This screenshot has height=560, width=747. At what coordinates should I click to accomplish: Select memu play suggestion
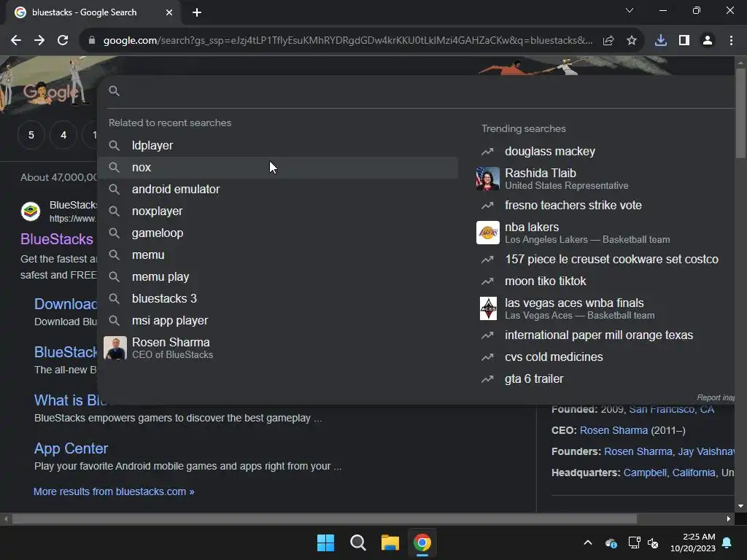coord(278,276)
